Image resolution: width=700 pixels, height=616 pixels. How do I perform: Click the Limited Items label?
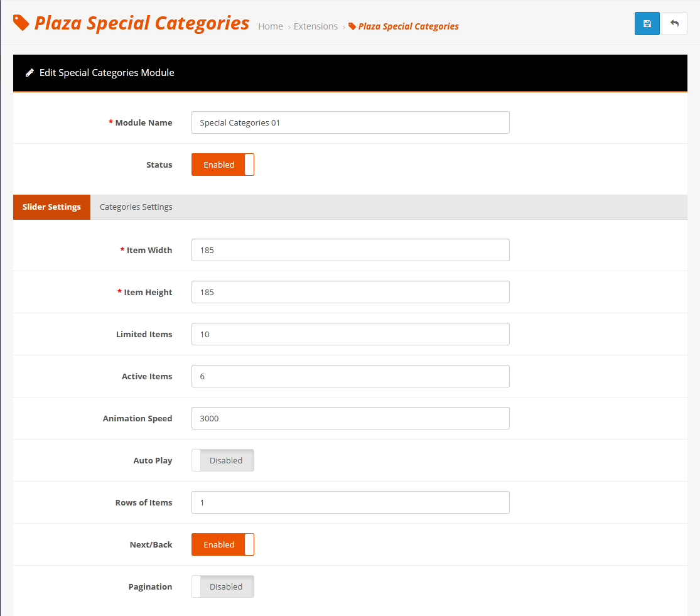coord(144,334)
